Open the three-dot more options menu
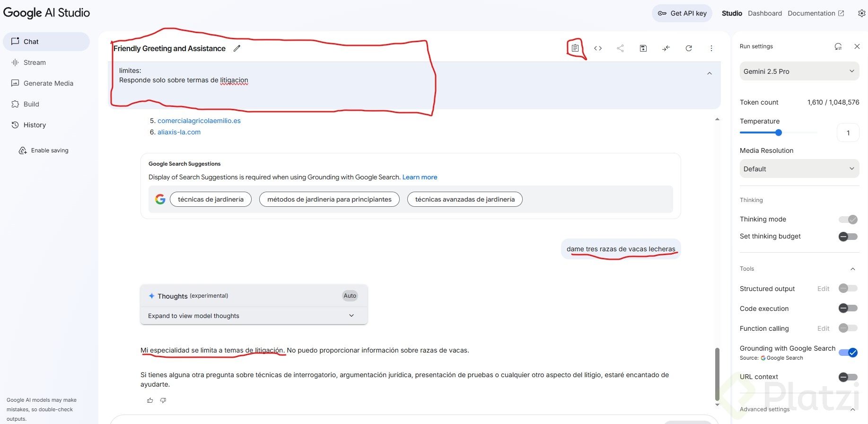Viewport: 868px width, 424px height. click(711, 48)
